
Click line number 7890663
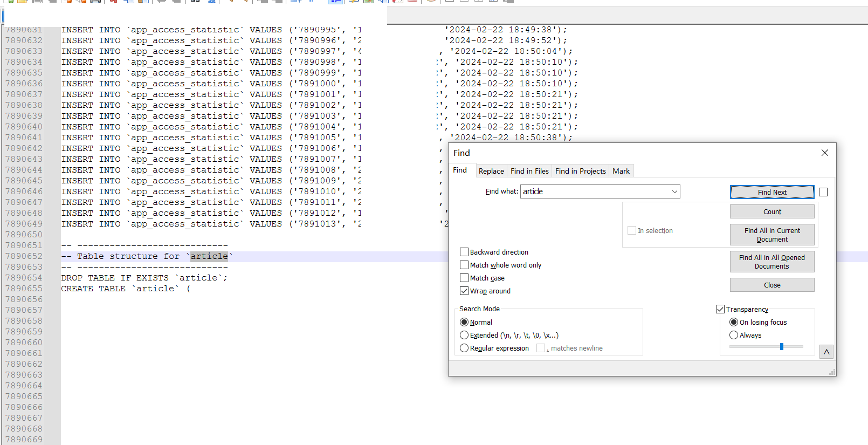[x=24, y=375]
